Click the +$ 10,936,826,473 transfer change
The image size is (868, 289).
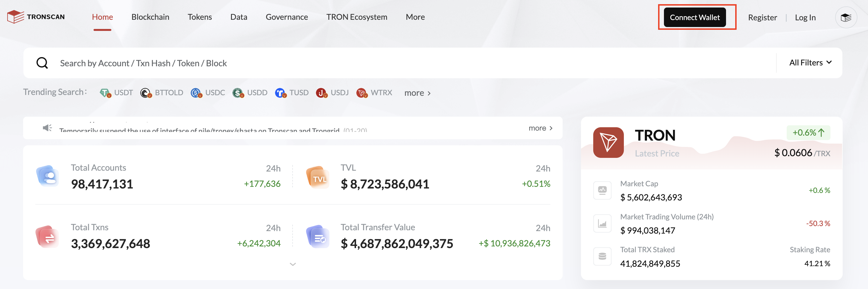pyautogui.click(x=514, y=243)
